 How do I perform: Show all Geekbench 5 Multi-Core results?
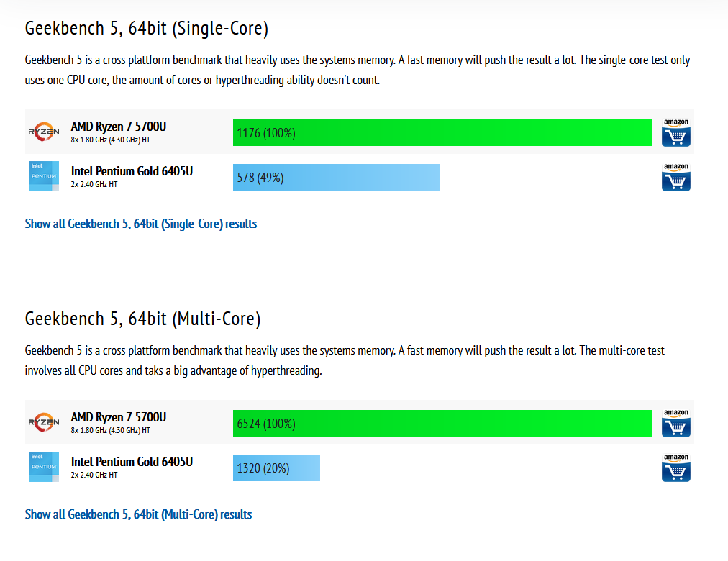(138, 514)
